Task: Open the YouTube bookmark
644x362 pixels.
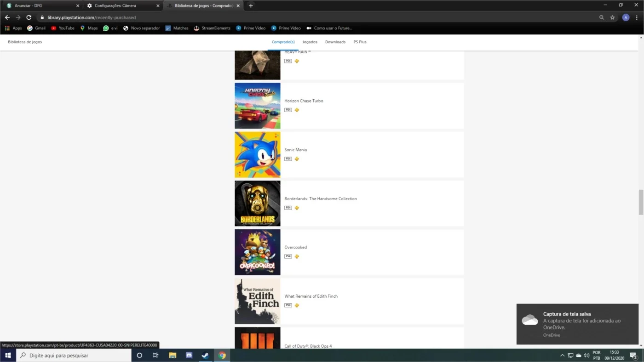Action: (x=63, y=28)
